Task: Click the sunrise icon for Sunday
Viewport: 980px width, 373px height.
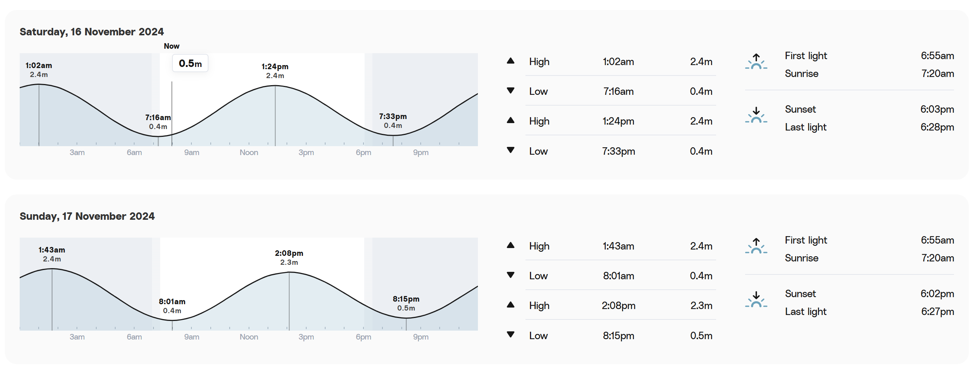Action: pos(756,246)
